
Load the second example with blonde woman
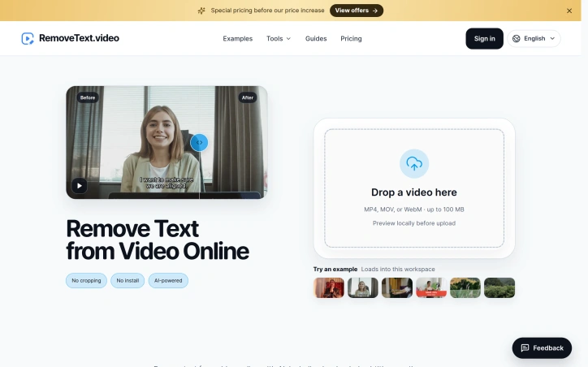(362, 288)
